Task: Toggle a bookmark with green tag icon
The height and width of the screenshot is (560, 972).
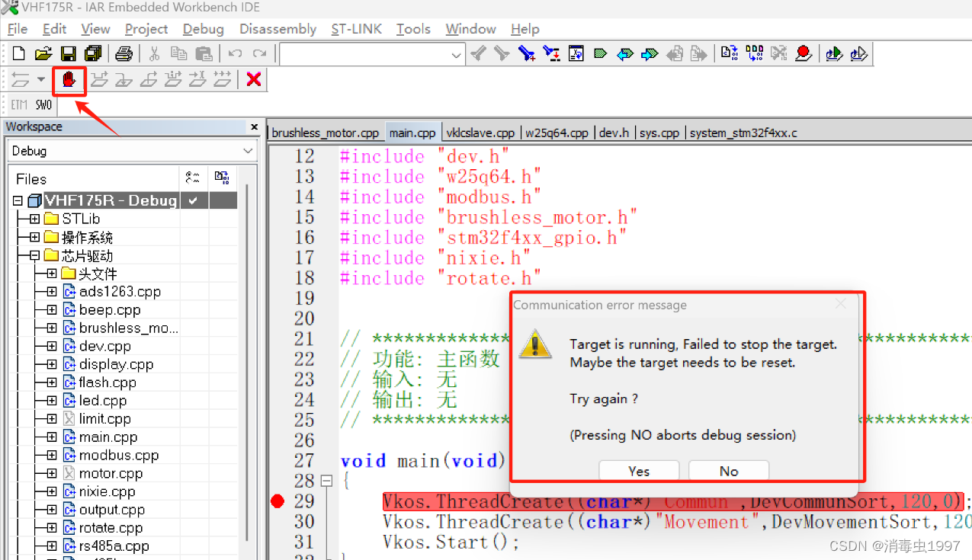Action: tap(601, 53)
